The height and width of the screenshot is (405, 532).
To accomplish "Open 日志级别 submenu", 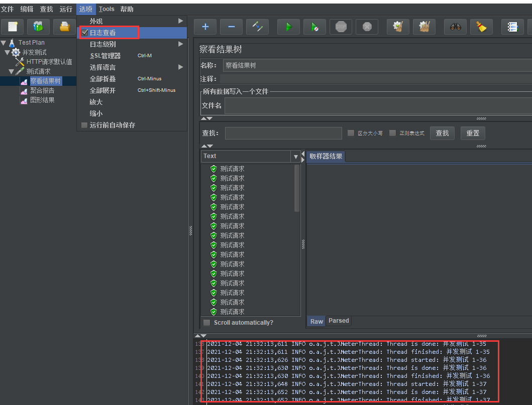I will click(132, 44).
